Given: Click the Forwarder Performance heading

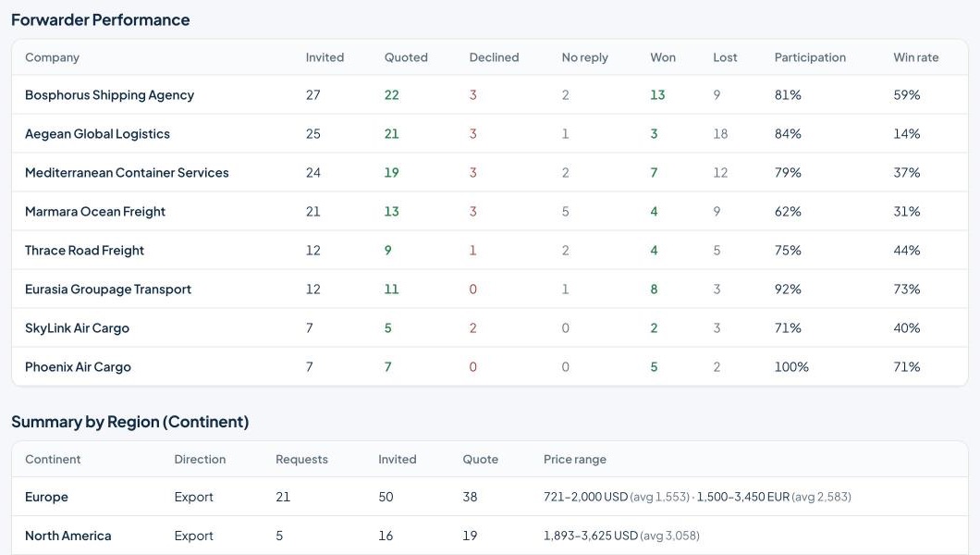Looking at the screenshot, I should pos(101,20).
